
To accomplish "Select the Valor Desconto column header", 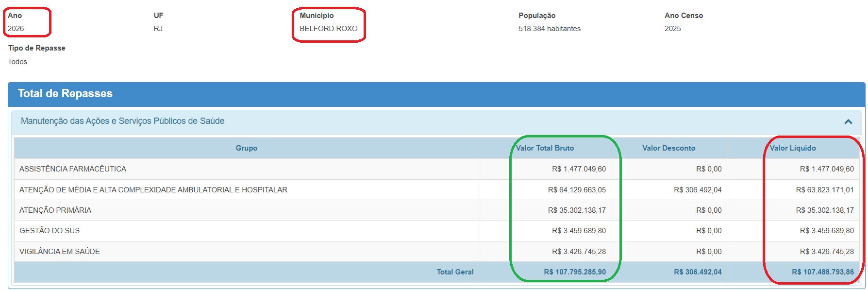I will pyautogui.click(x=668, y=148).
